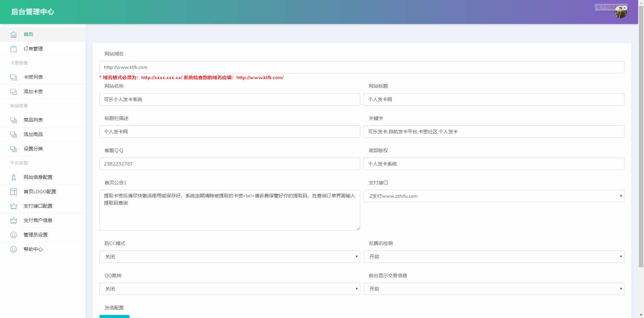Expand the 防CC模式 dropdown
Image resolution: width=644 pixels, height=318 pixels.
[x=229, y=256]
